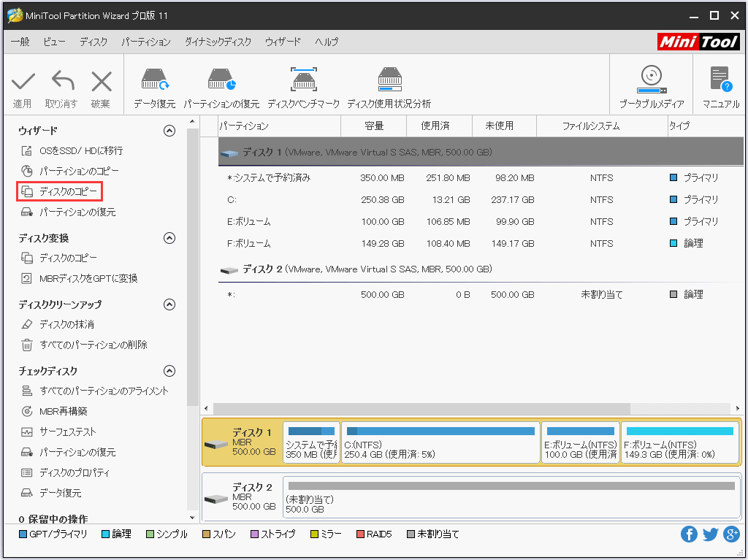Click the 適用 (Apply) icon

pos(23,84)
